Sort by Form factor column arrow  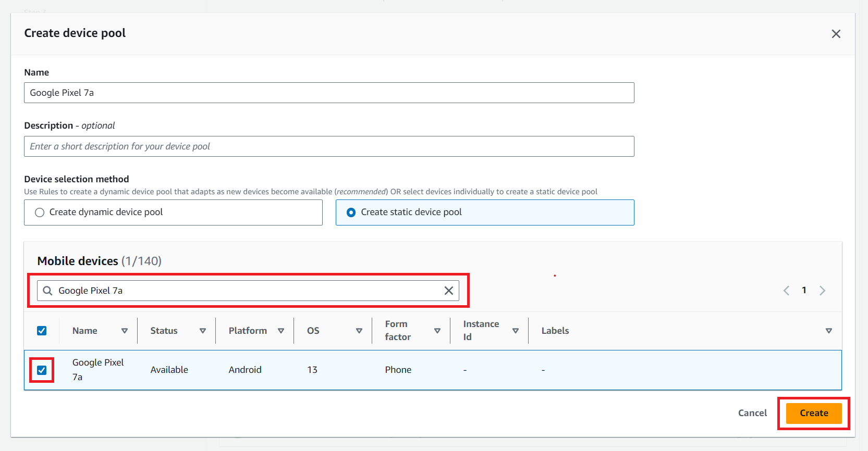437,331
